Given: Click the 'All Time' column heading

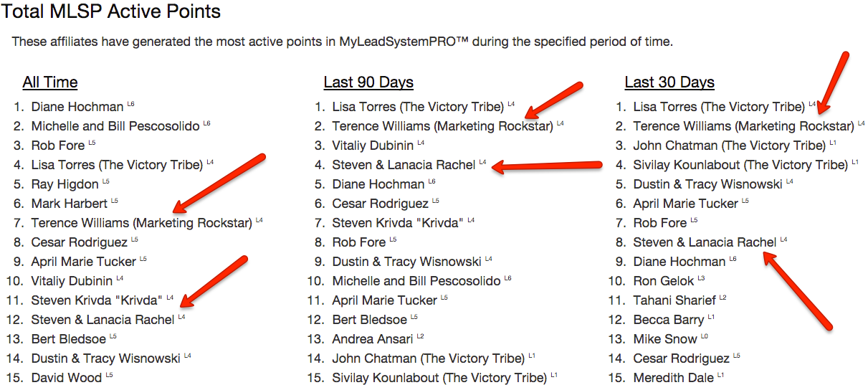Looking at the screenshot, I should [x=50, y=82].
